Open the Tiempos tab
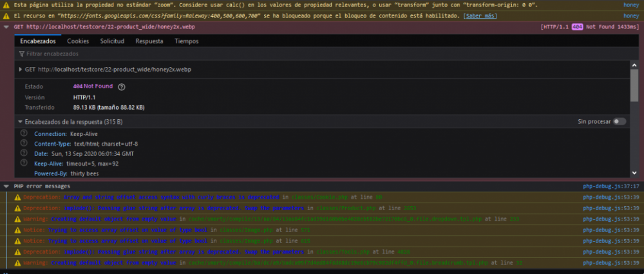Image resolution: width=644 pixels, height=274 pixels. pos(187,41)
